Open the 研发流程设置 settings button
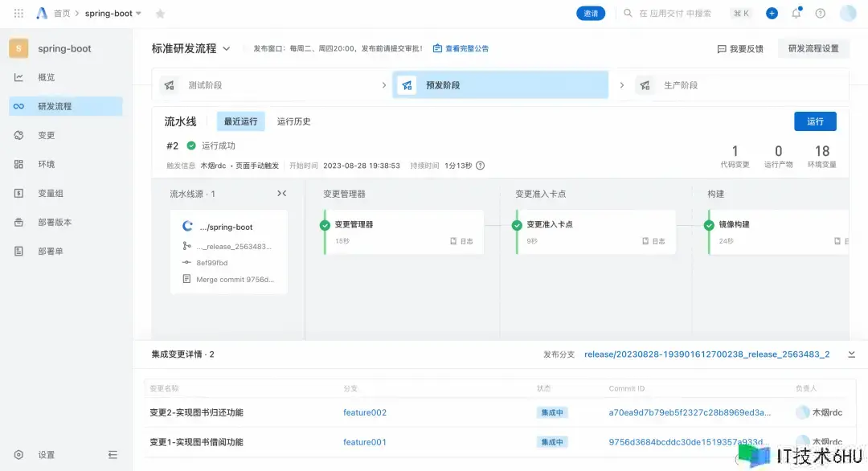The image size is (868, 471). [813, 49]
